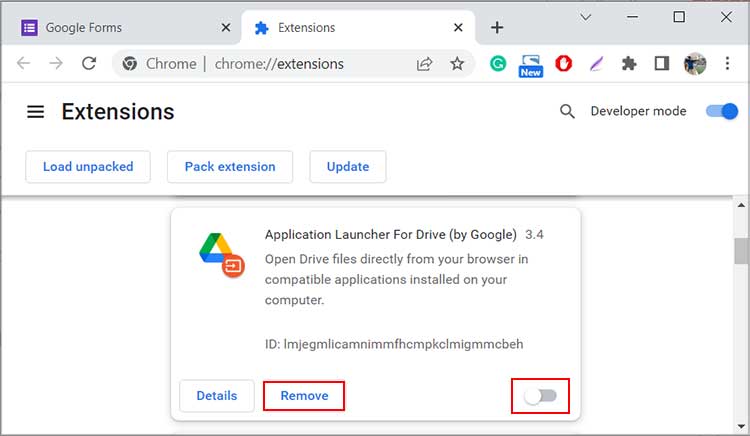Open the Extensions puzzle-piece menu
The height and width of the screenshot is (436, 750).
coord(629,64)
